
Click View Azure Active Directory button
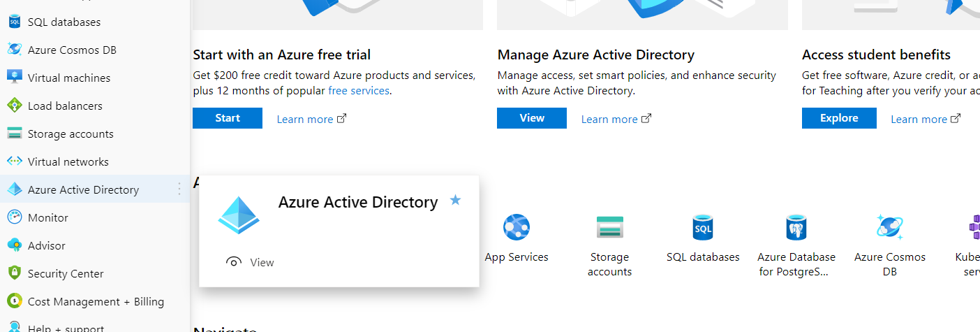[532, 118]
